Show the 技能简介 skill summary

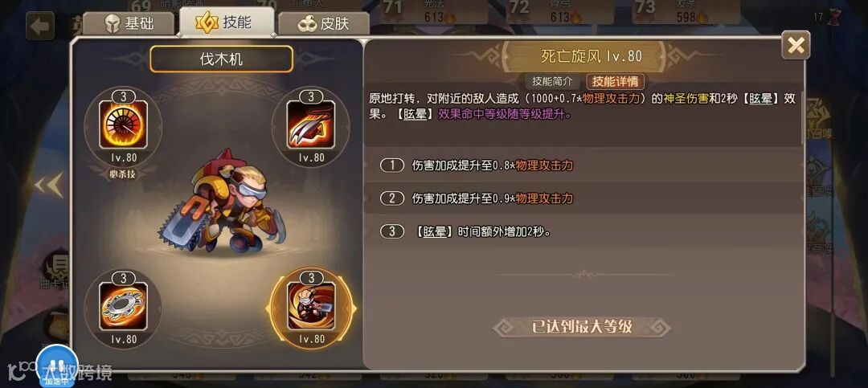tap(552, 81)
